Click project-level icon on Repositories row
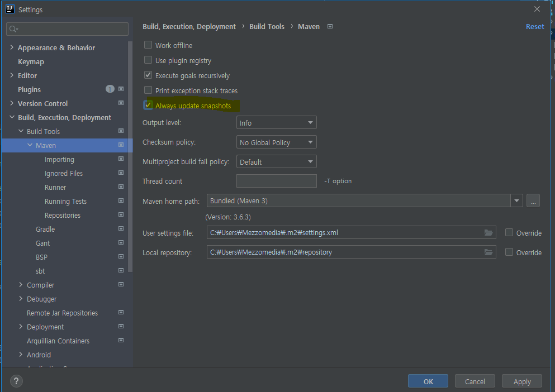Screen dimensions: 555x392 click(x=121, y=215)
